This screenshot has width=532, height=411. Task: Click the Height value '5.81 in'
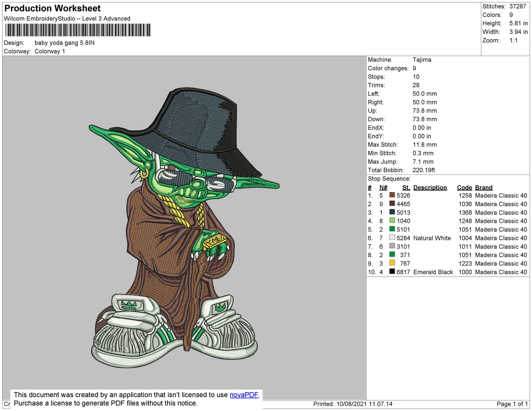(518, 23)
